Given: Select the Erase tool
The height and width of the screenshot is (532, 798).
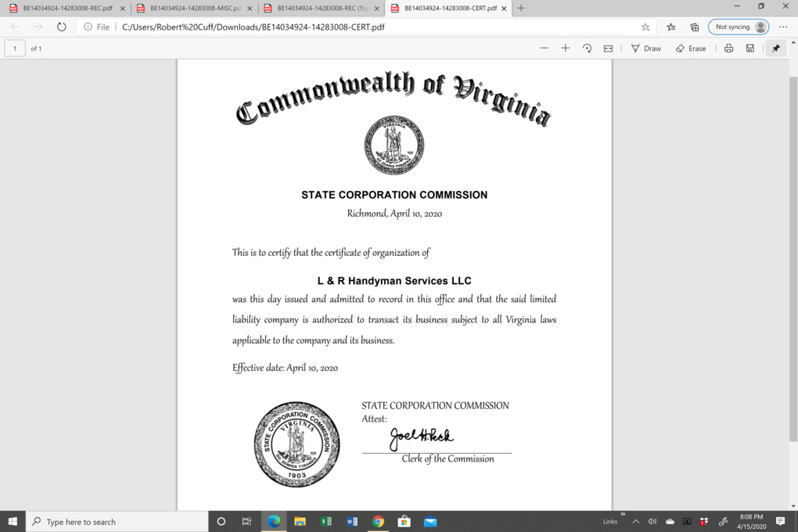Looking at the screenshot, I should point(690,48).
